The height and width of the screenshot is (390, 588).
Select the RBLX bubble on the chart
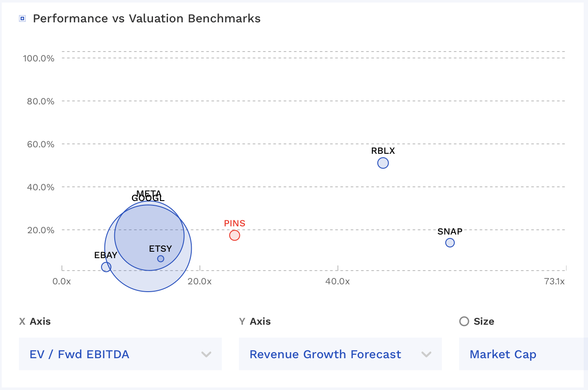tap(383, 163)
